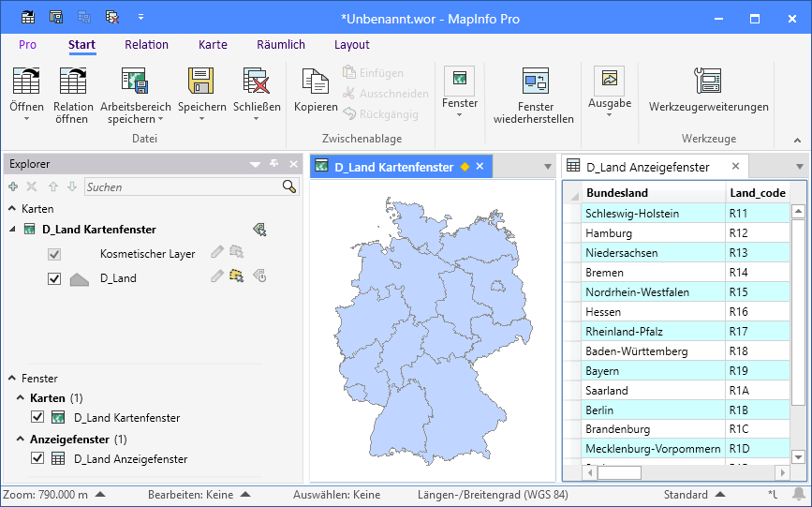The image size is (812, 507).
Task: Open Explorer panel options dropdown
Action: click(255, 164)
